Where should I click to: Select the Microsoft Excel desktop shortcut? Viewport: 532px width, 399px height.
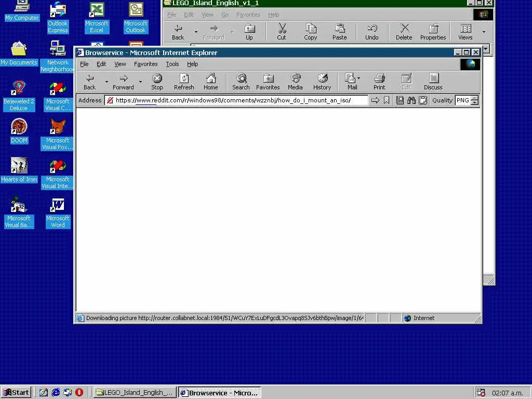coord(97,18)
